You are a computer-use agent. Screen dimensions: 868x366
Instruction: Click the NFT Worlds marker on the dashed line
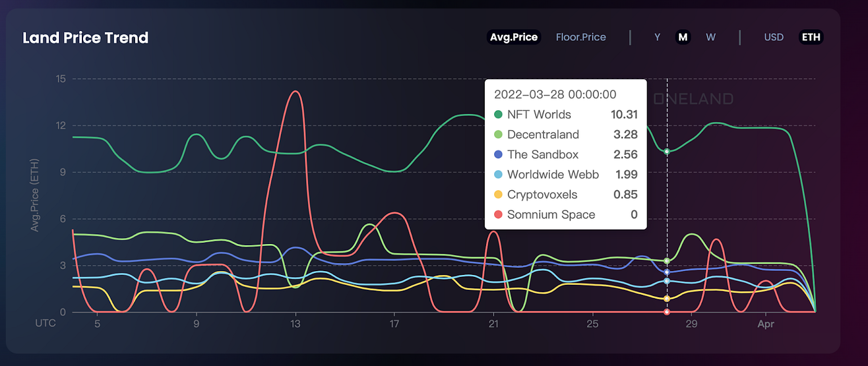[x=667, y=151]
